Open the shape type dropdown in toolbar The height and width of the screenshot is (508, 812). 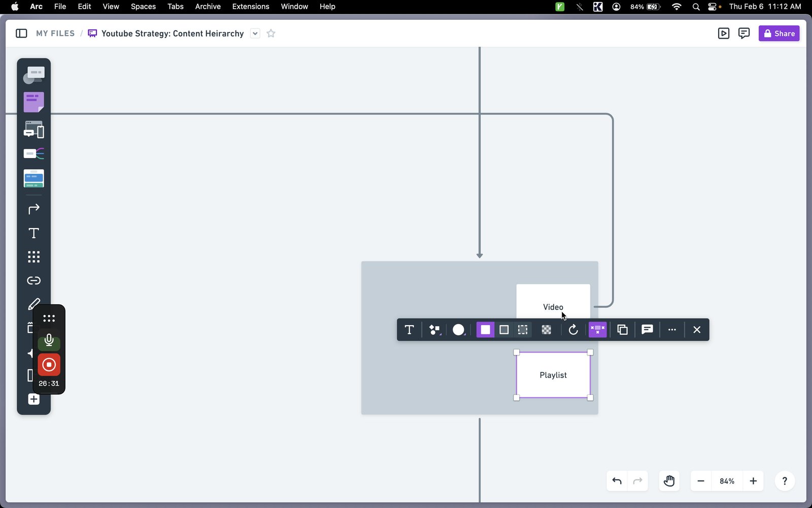coord(435,330)
